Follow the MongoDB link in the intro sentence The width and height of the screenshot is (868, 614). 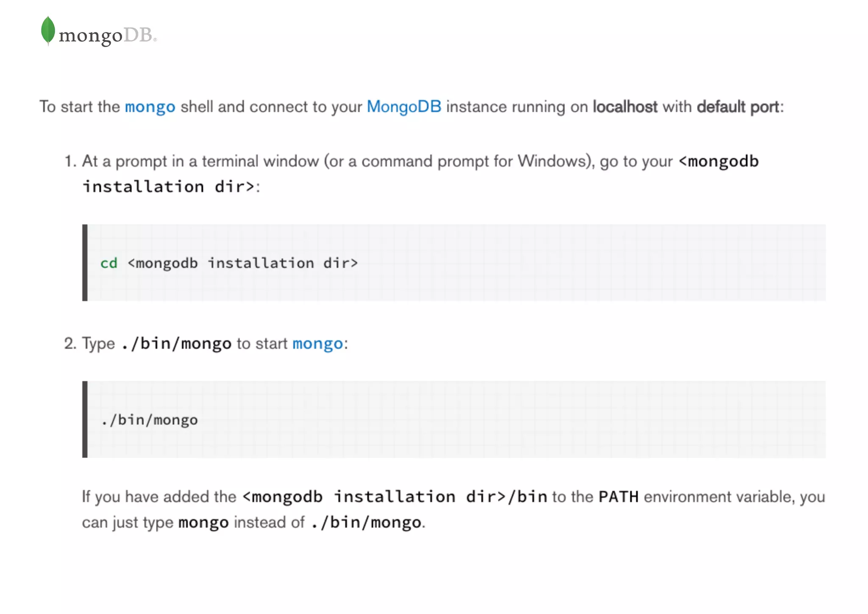403,107
